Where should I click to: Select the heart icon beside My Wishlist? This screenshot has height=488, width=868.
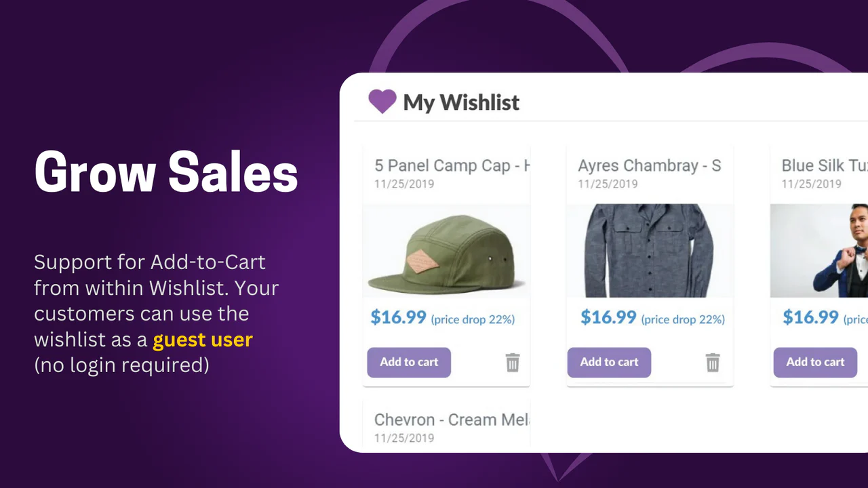tap(382, 102)
